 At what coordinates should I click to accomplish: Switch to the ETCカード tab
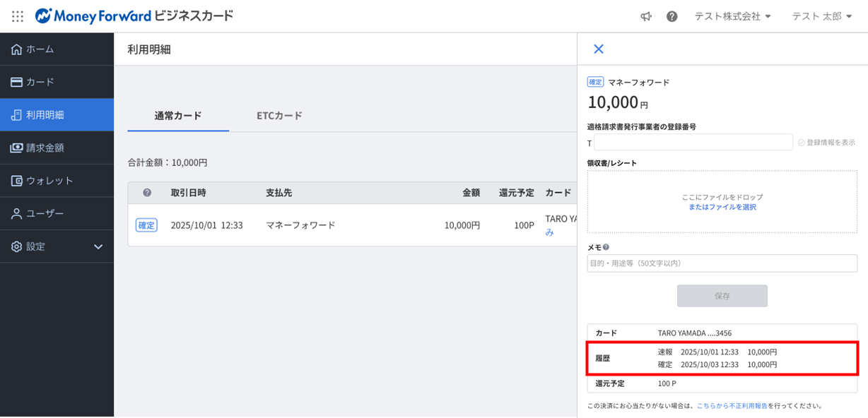[x=279, y=116]
